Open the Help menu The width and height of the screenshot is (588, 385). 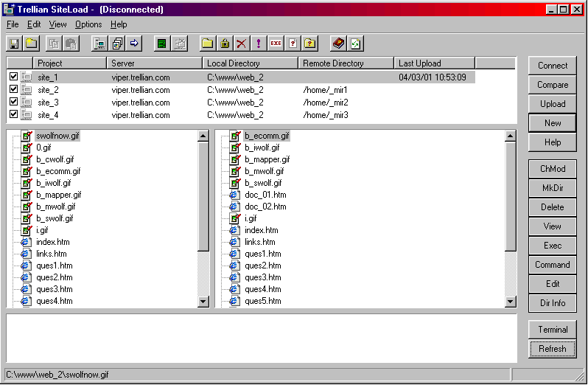point(119,24)
